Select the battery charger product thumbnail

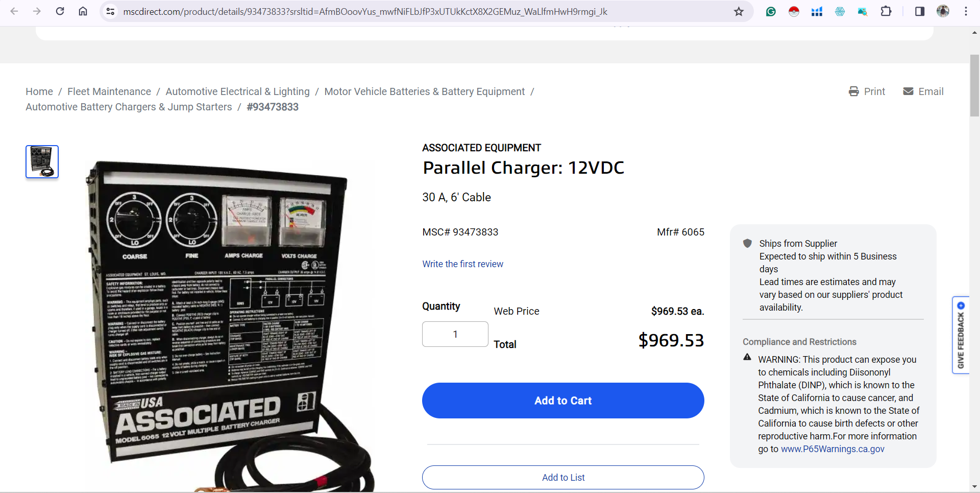pyautogui.click(x=42, y=161)
